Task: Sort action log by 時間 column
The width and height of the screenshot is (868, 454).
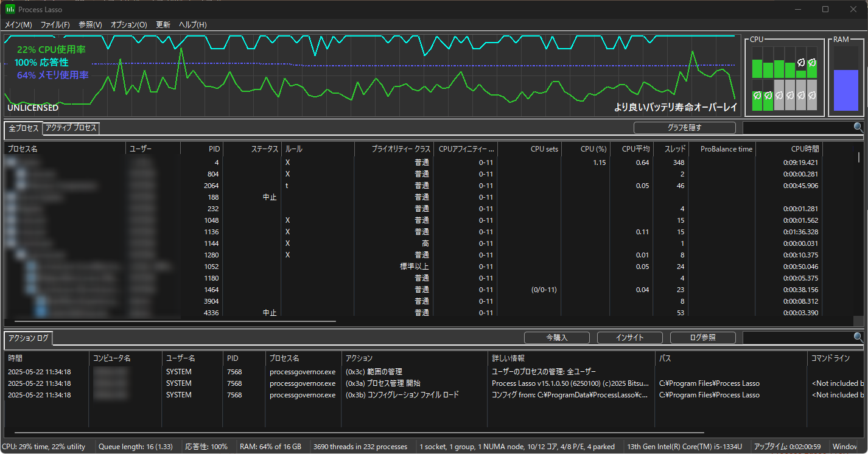Action: click(47, 358)
